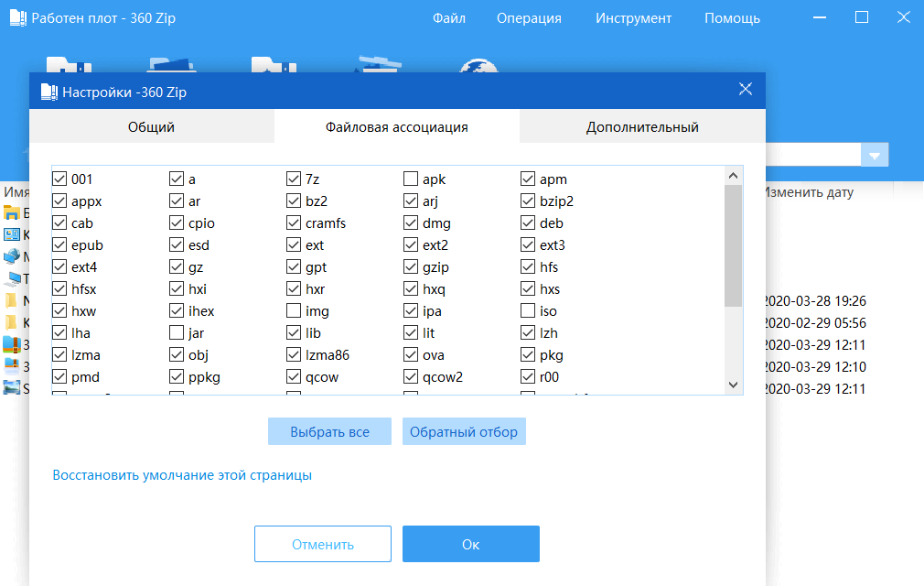Toggle the cpio checkbox
The width and height of the screenshot is (924, 586).
coord(177,222)
